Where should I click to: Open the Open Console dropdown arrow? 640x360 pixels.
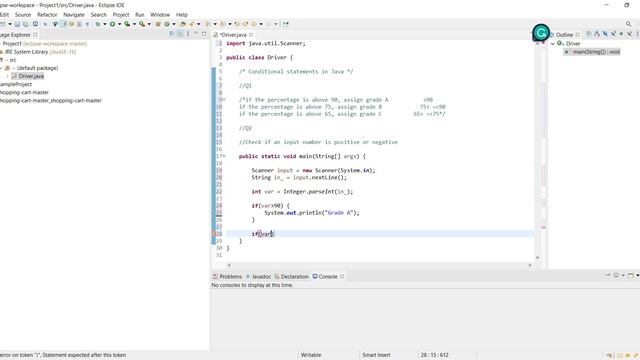638,276
